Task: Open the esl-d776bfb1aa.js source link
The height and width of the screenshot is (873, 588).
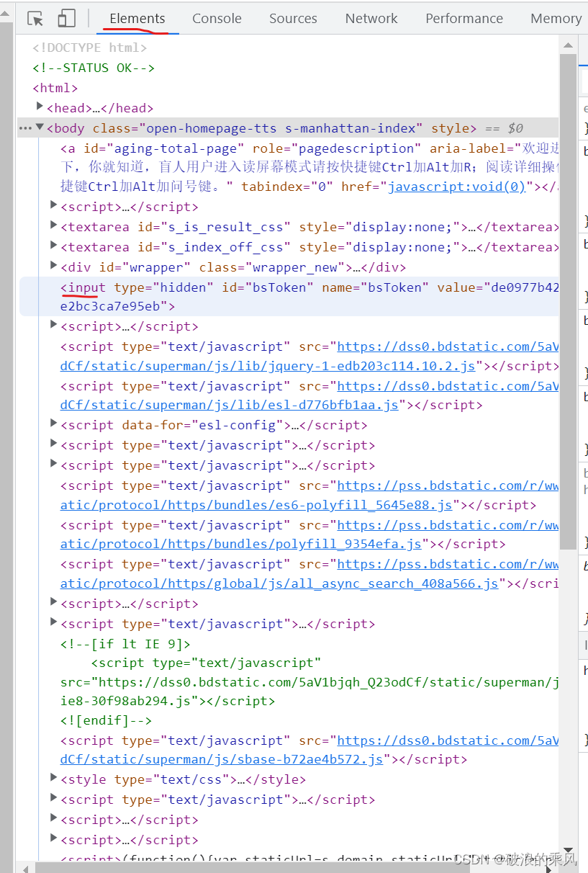Action: pos(230,405)
